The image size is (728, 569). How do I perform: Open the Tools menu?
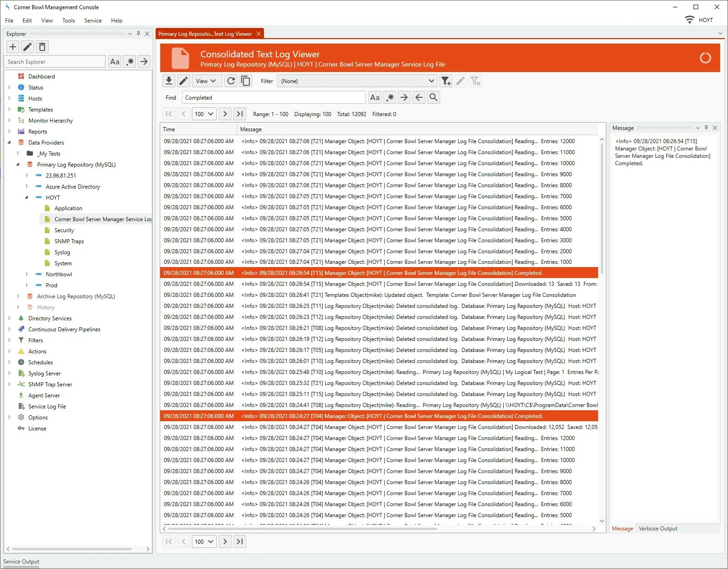(x=68, y=20)
